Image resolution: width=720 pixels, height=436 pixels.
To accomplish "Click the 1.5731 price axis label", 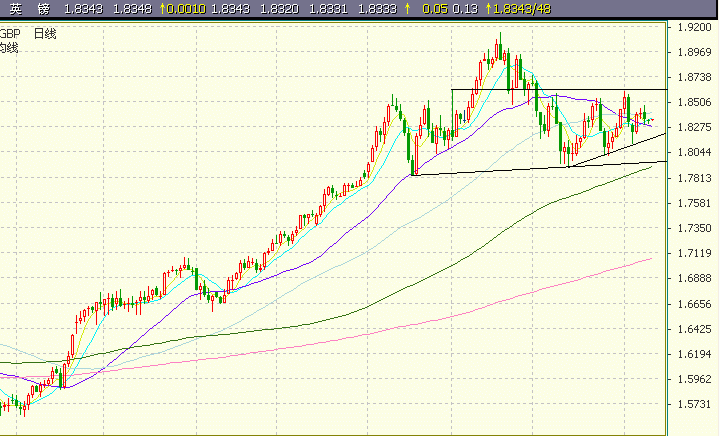I will click(695, 404).
